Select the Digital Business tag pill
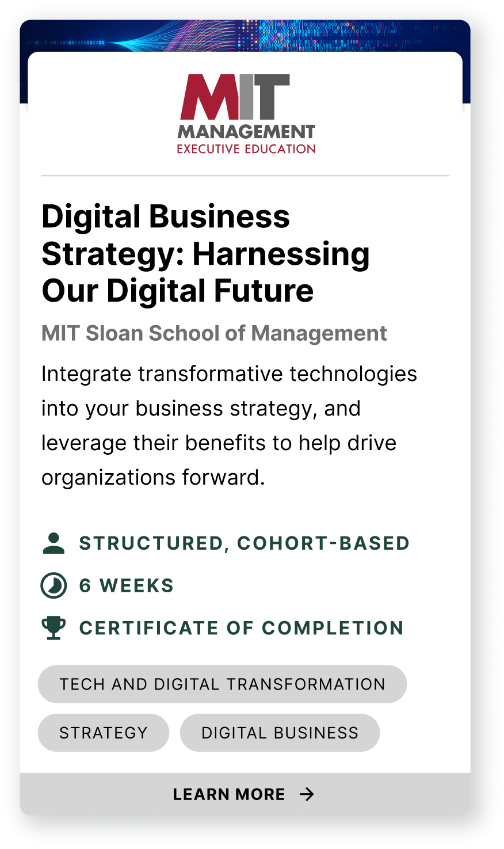 pyautogui.click(x=280, y=733)
